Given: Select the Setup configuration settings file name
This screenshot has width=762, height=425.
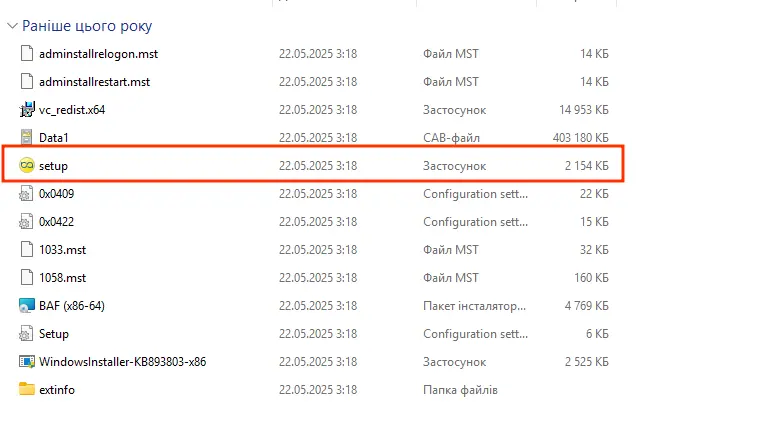Looking at the screenshot, I should (54, 334).
